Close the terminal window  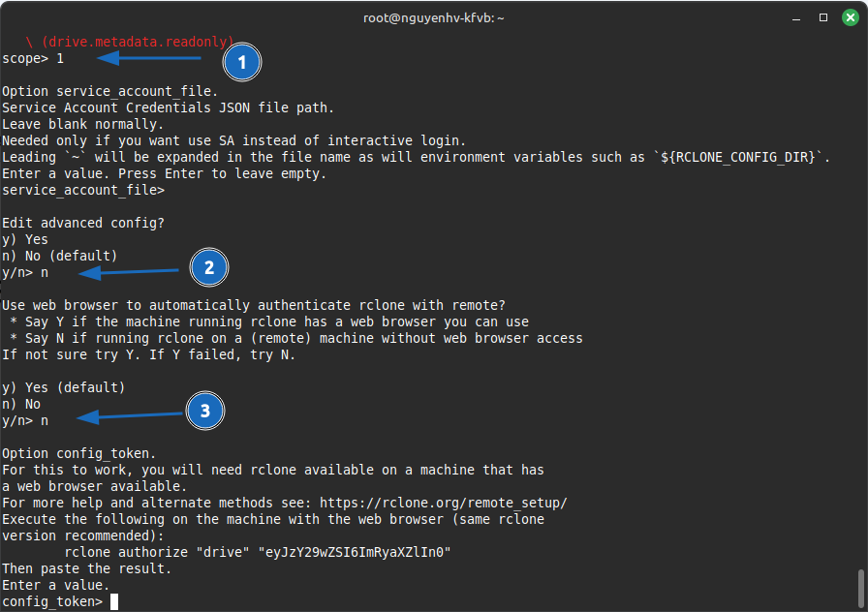point(848,17)
